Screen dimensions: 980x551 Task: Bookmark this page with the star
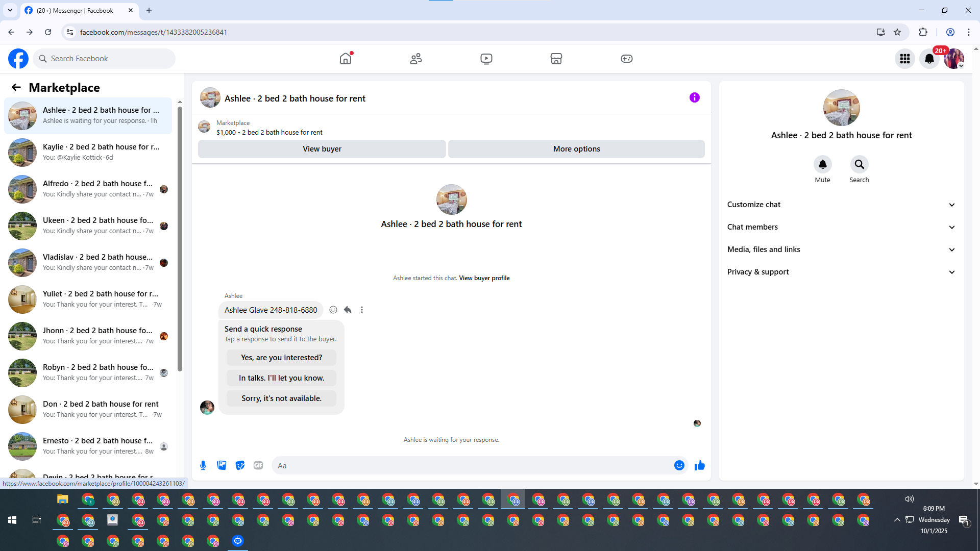tap(897, 32)
